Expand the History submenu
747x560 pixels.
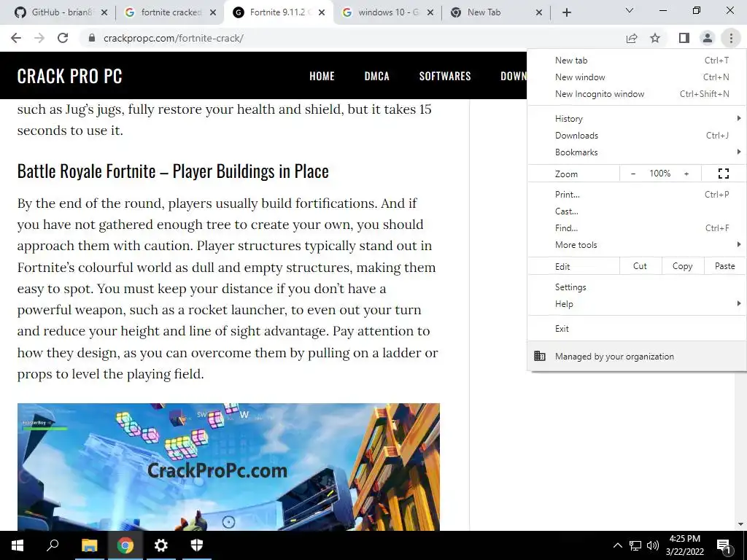coord(636,119)
